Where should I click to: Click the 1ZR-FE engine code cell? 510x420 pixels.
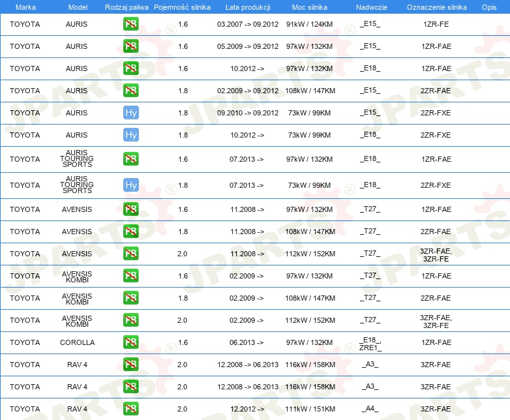click(x=436, y=24)
